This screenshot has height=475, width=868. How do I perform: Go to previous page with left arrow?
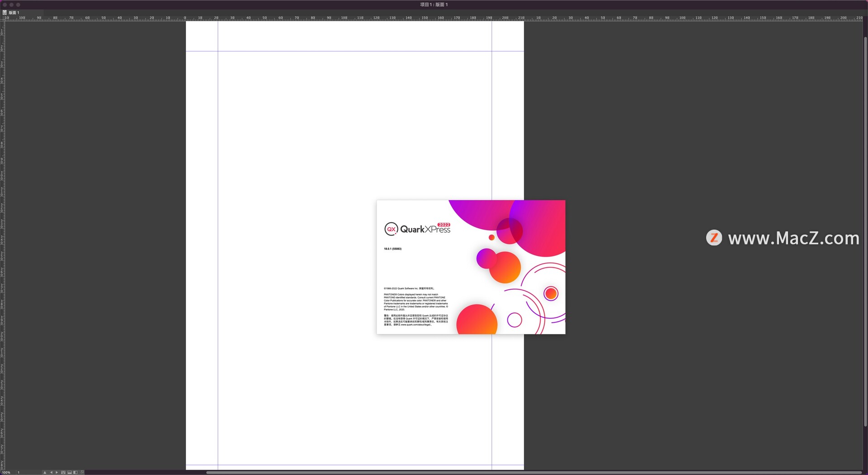click(x=51, y=472)
